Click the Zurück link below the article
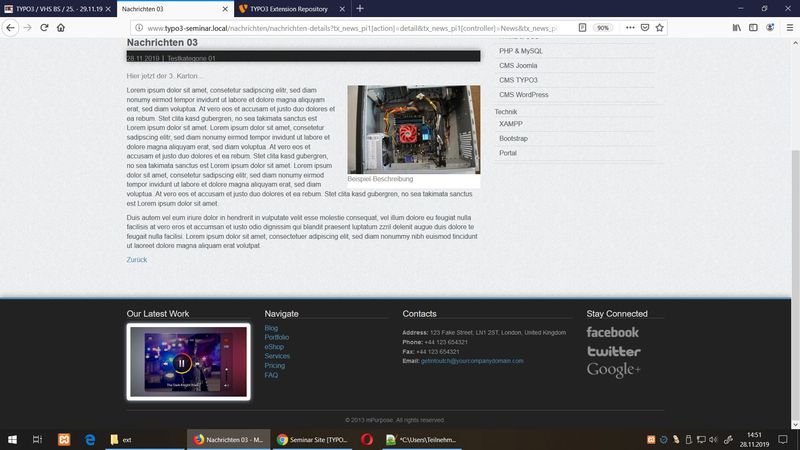This screenshot has width=800, height=450. coord(137,260)
